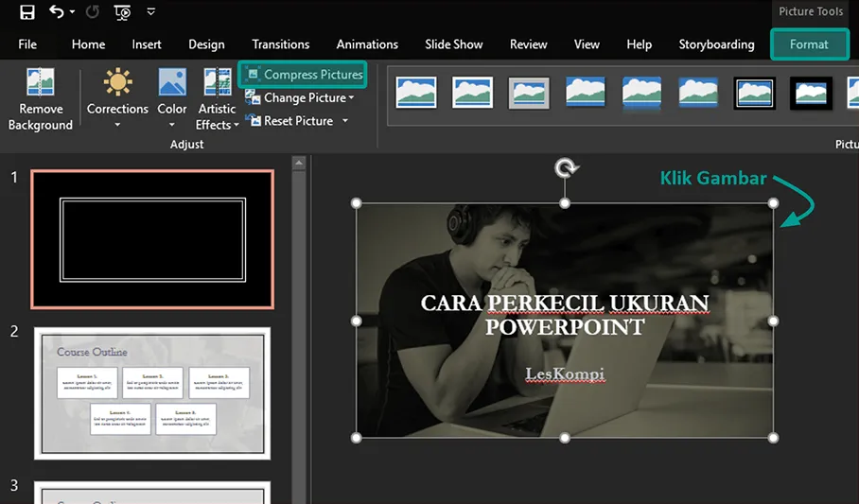Switch to the View tab

click(587, 44)
